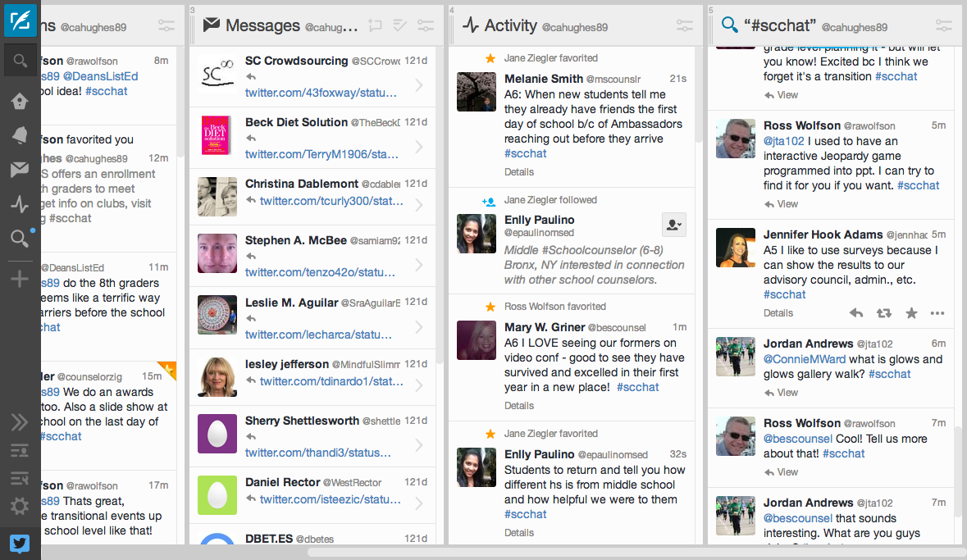Screen dimensions: 967x560
Task: Click Details under Mary W. Griner tweet
Action: [x=518, y=406]
